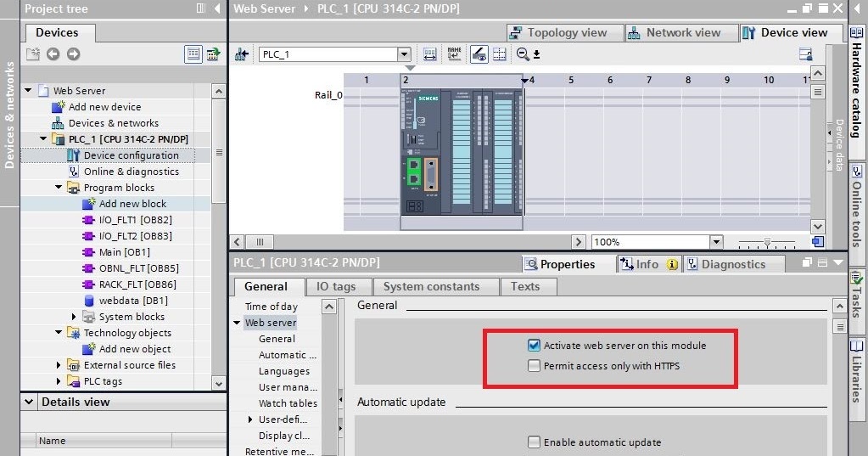The image size is (868, 456).
Task: Toggle the project tree overview list icon
Action: pyautogui.click(x=193, y=53)
